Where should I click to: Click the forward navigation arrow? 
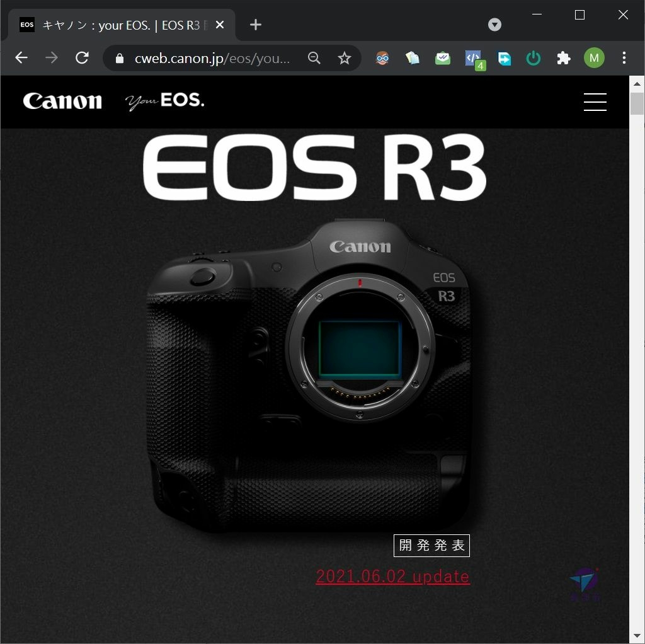(x=52, y=57)
